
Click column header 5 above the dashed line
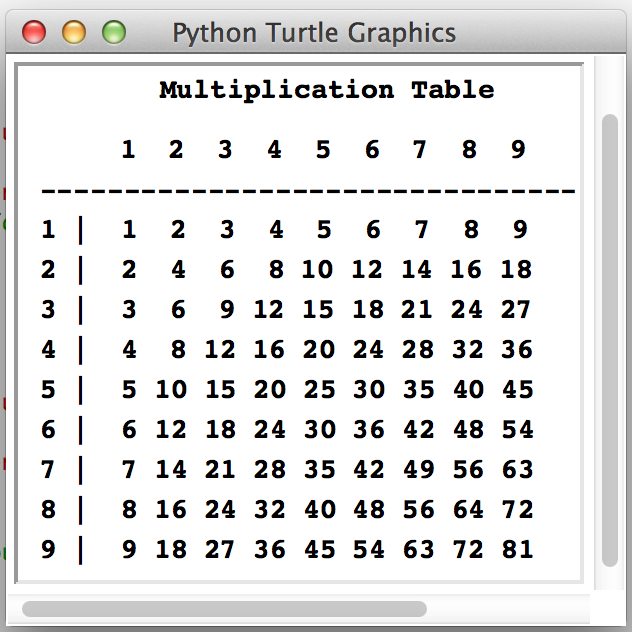pyautogui.click(x=322, y=150)
